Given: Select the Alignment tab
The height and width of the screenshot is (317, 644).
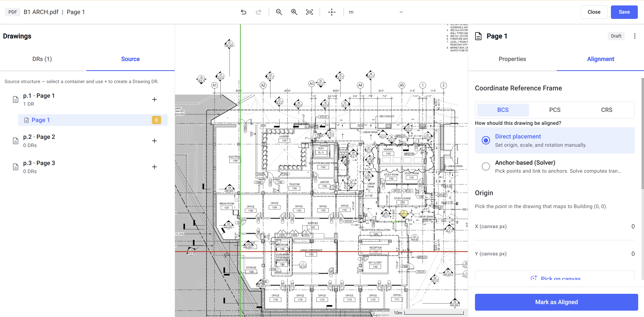Looking at the screenshot, I should click(600, 59).
